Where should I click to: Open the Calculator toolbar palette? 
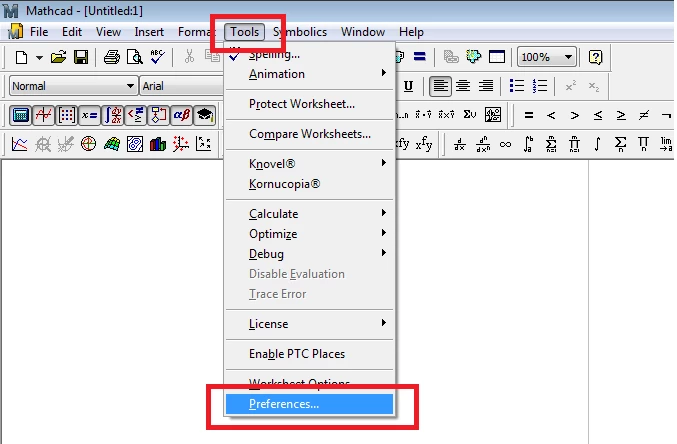[20, 115]
